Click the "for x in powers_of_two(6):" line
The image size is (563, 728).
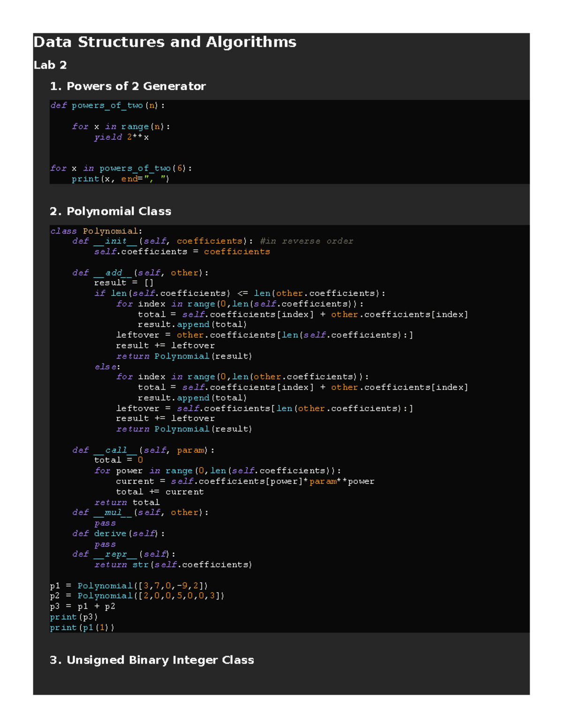[x=121, y=168]
